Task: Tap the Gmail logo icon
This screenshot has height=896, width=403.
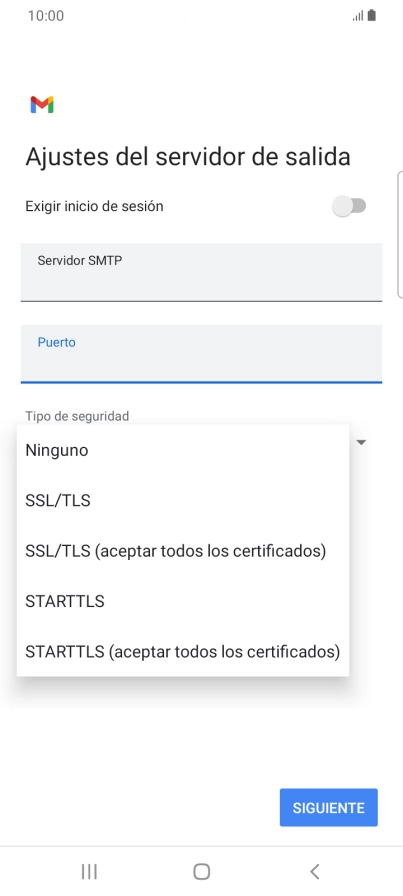Action: pyautogui.click(x=42, y=105)
